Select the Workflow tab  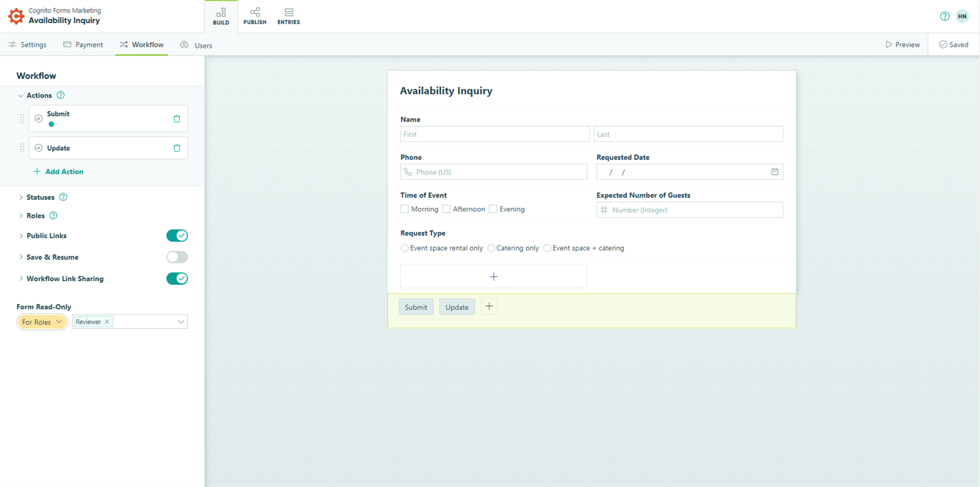(141, 44)
